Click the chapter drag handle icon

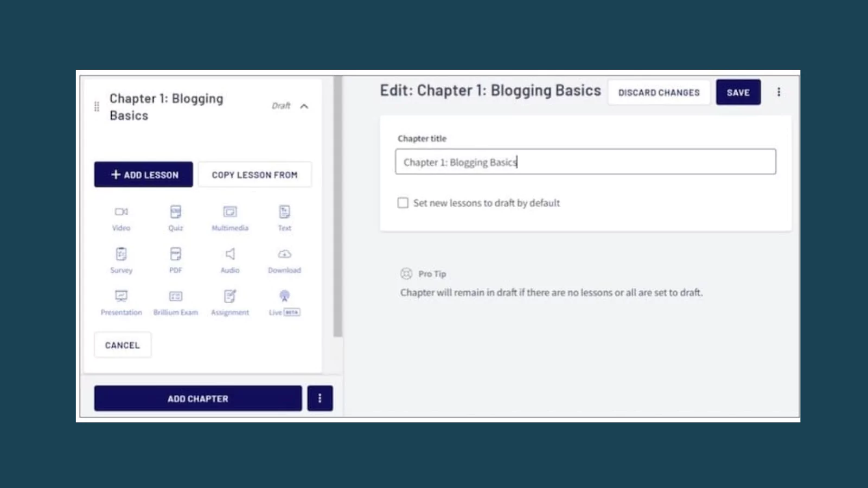click(x=97, y=106)
